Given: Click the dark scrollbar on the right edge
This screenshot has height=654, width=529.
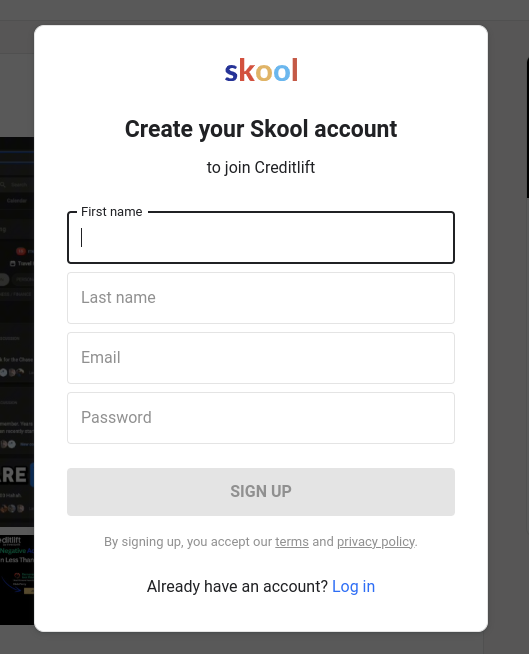Looking at the screenshot, I should pos(527,127).
